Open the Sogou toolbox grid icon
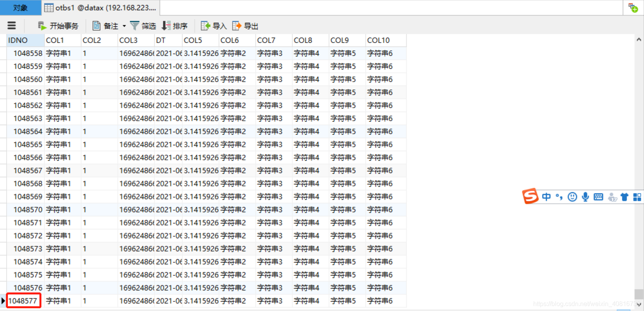The height and width of the screenshot is (311, 644). coord(637,197)
